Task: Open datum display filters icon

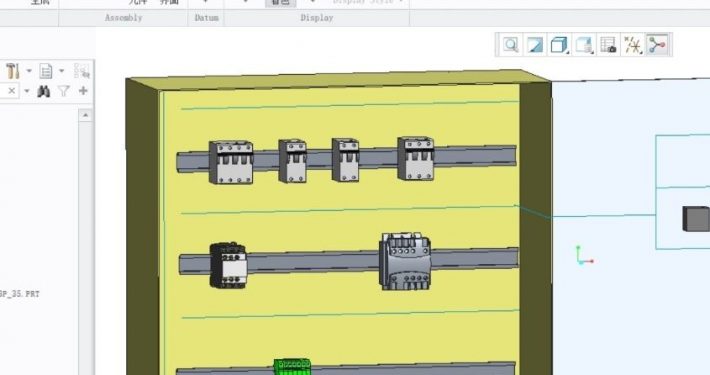Action: point(633,45)
